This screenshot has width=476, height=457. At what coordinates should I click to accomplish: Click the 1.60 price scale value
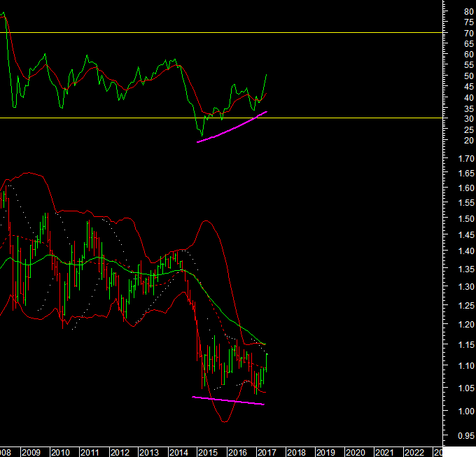pyautogui.click(x=465, y=188)
